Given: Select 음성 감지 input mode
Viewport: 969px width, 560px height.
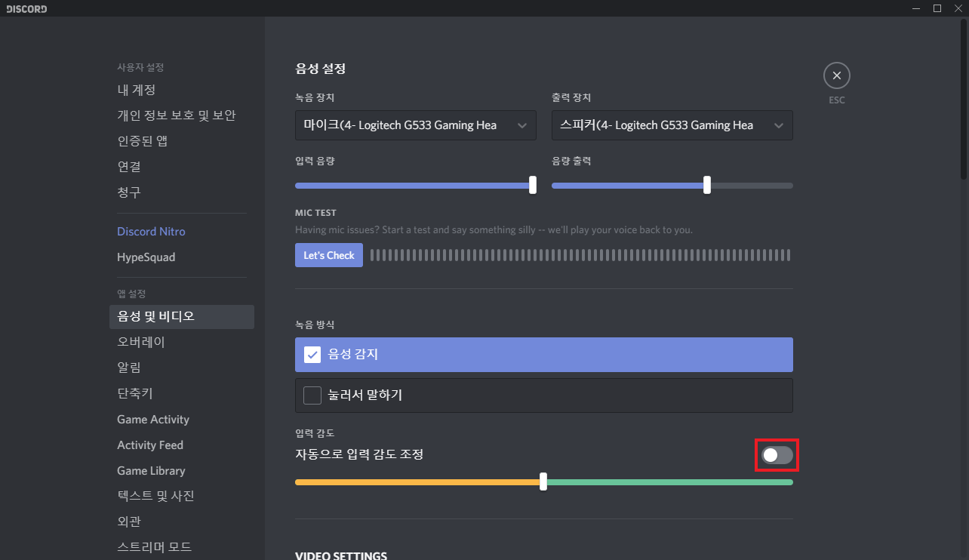Looking at the screenshot, I should [544, 354].
